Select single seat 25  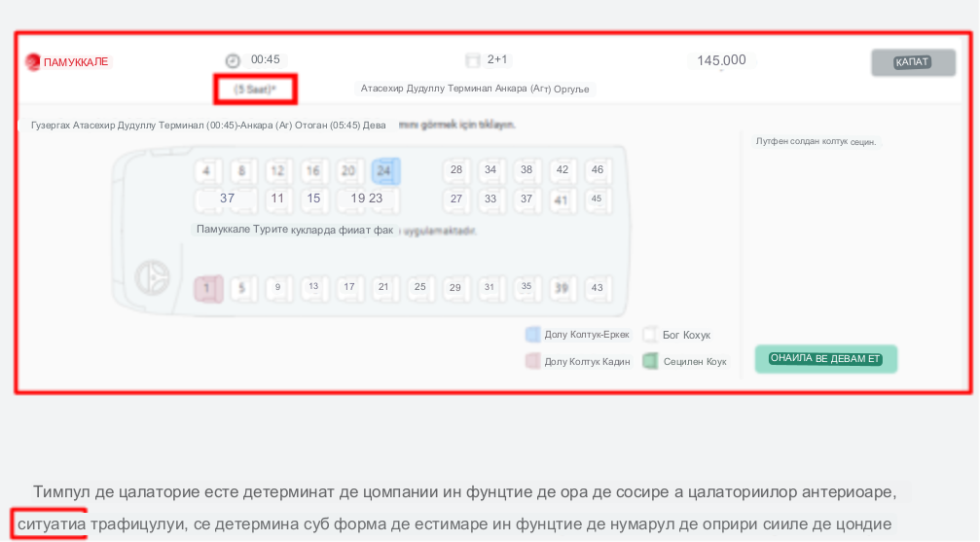pyautogui.click(x=420, y=287)
